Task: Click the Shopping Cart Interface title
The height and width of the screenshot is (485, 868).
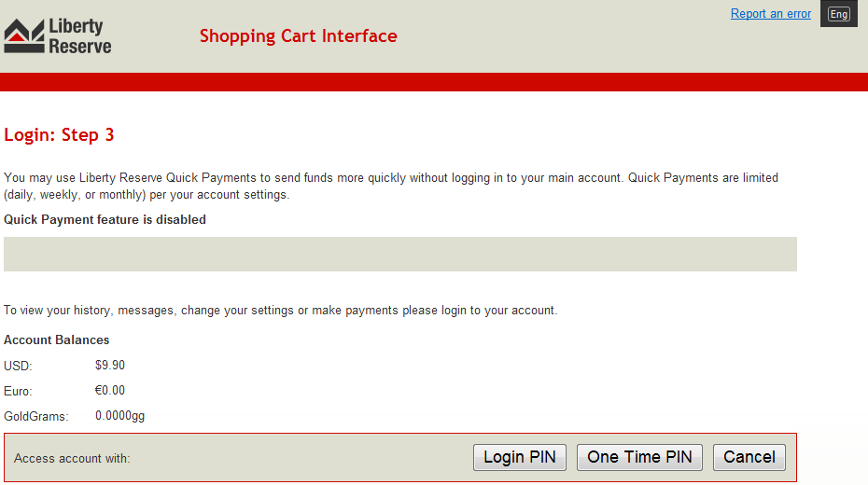Action: coord(299,36)
